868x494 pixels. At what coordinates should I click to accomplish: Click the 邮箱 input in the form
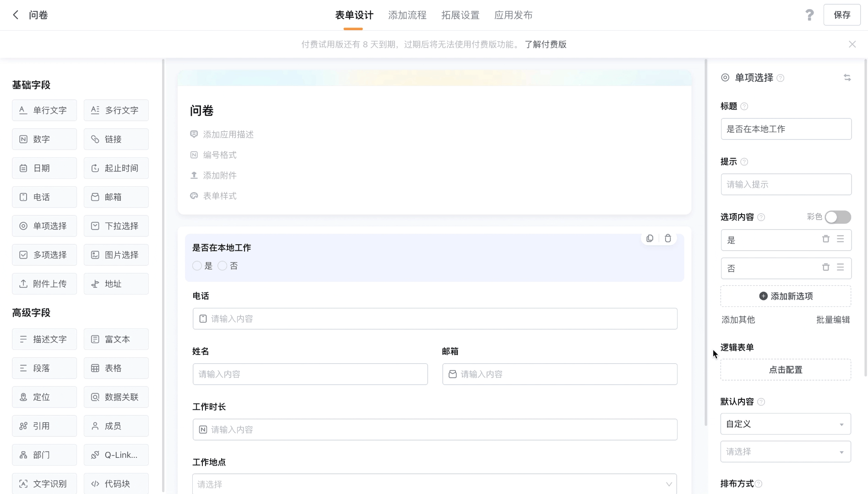559,374
